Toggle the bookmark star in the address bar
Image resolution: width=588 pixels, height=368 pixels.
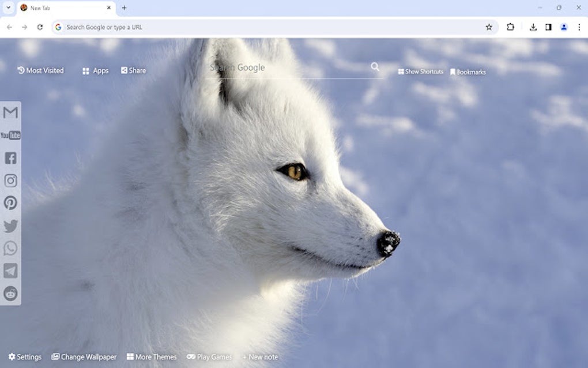(488, 27)
